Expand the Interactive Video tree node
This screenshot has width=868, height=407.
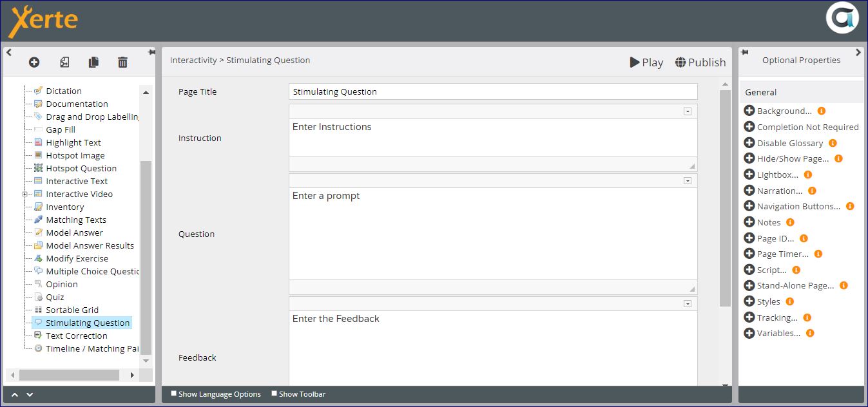[25, 194]
